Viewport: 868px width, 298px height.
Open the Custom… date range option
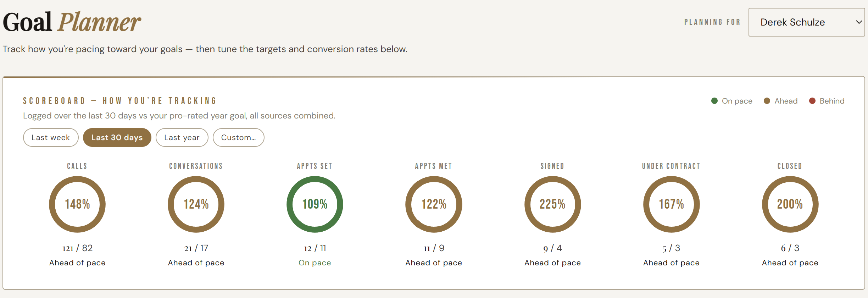coord(239,137)
